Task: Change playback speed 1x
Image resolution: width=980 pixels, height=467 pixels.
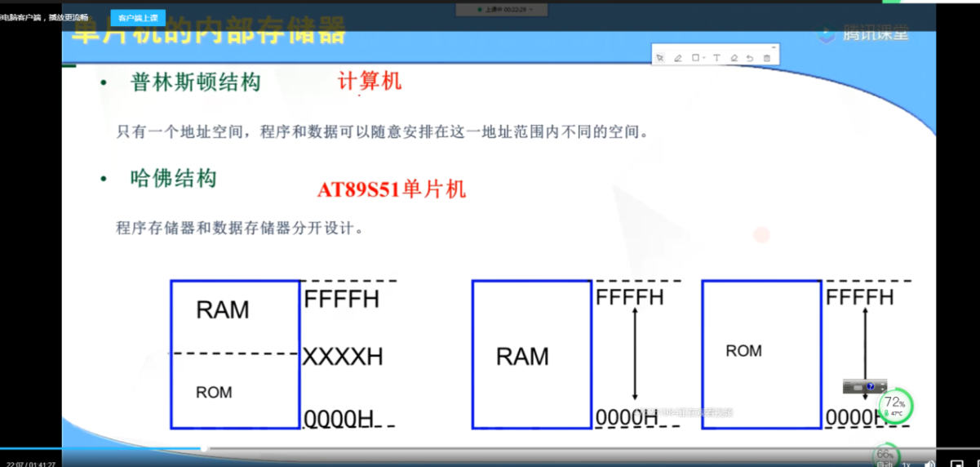Action: point(906,463)
